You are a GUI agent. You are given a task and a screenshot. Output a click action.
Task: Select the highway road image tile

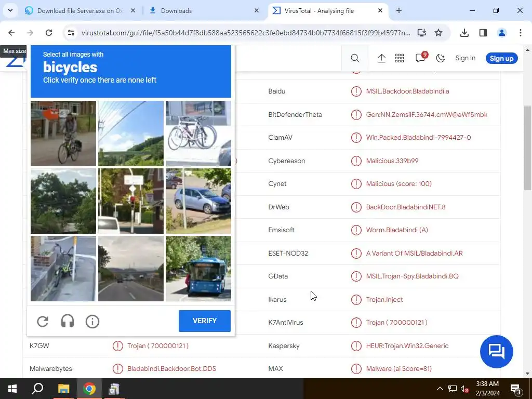coord(131,269)
